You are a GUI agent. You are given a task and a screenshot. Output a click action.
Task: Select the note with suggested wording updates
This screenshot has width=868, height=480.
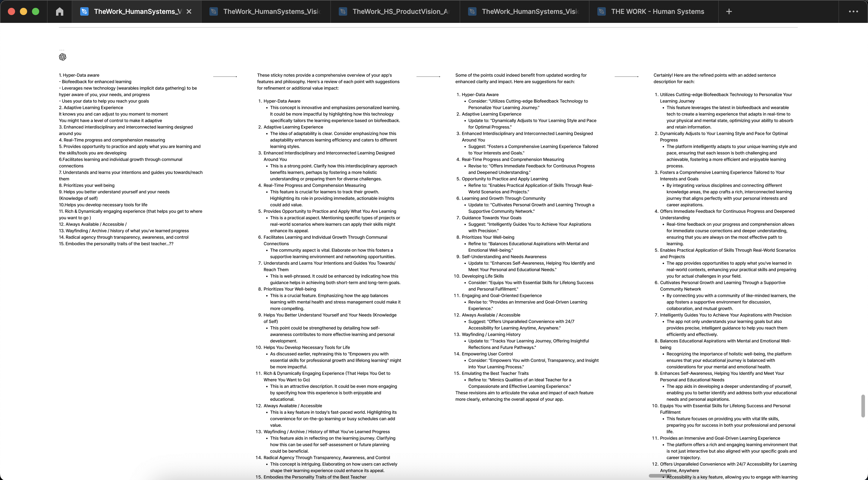coord(527,235)
